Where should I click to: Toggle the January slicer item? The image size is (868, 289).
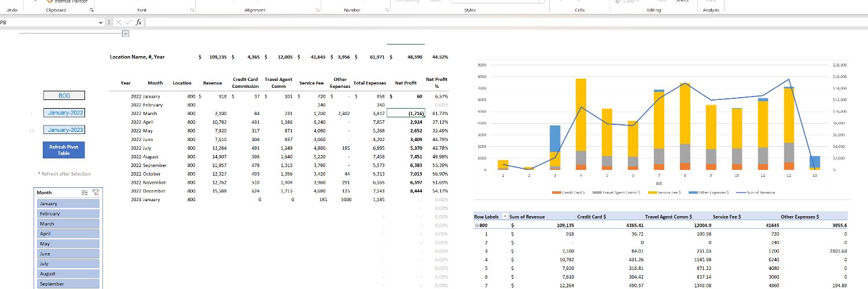pos(68,203)
